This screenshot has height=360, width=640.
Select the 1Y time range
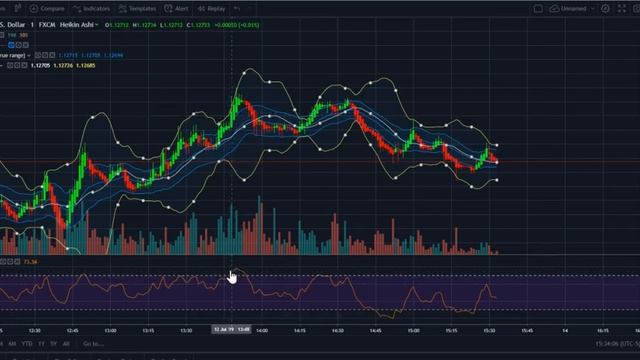point(41,344)
